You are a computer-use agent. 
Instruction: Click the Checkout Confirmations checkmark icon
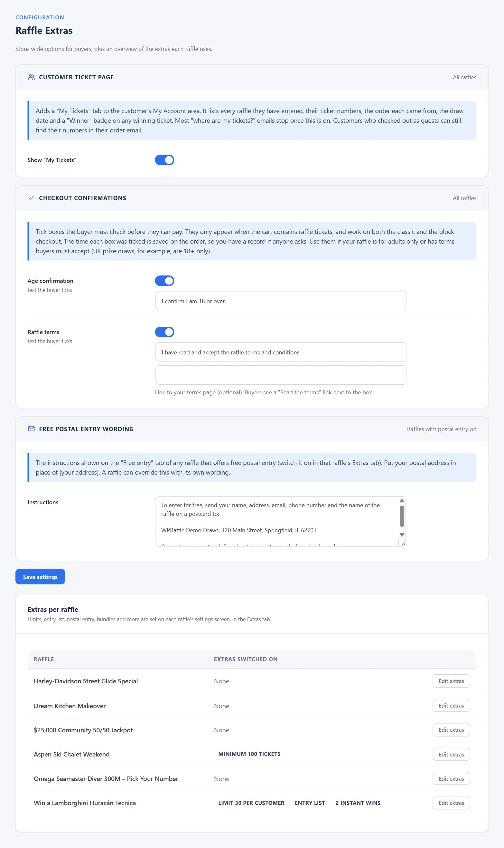click(x=31, y=198)
